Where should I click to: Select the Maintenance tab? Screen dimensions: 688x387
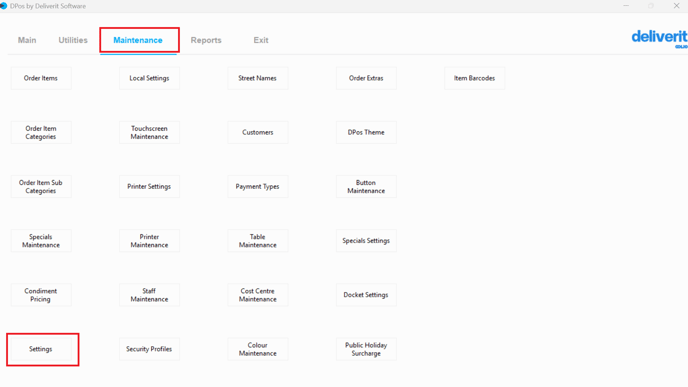pyautogui.click(x=138, y=40)
